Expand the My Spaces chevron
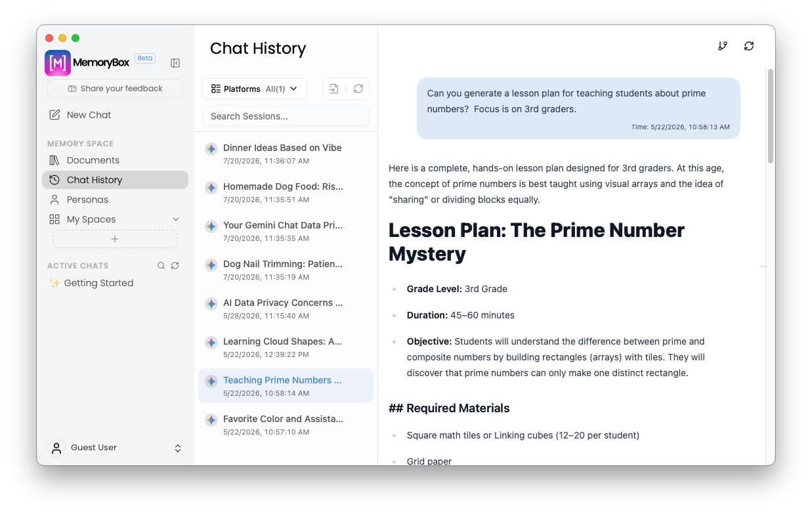The image size is (812, 514). [x=175, y=219]
